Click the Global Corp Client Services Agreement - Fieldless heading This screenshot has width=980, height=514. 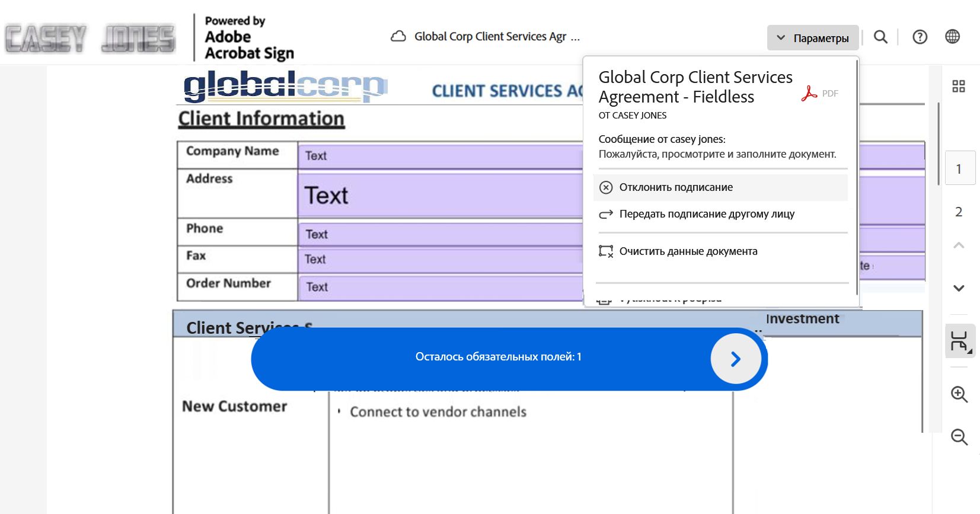[695, 87]
